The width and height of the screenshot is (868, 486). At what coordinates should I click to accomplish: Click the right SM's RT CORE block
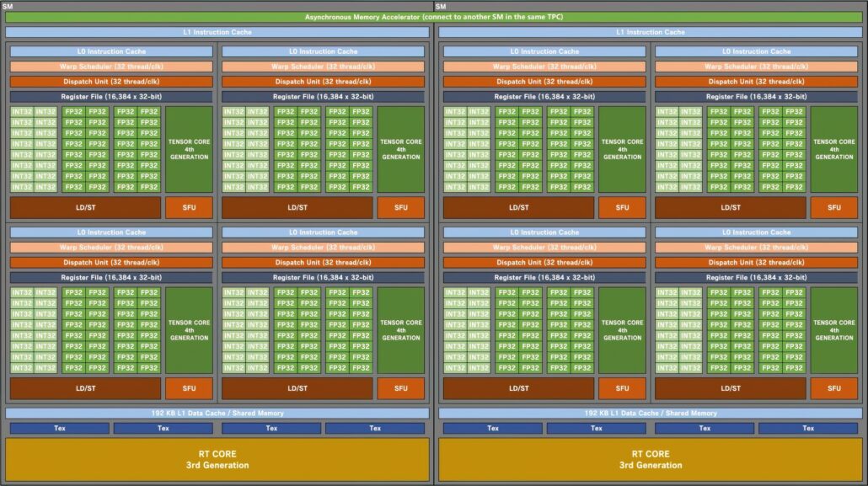click(650, 457)
